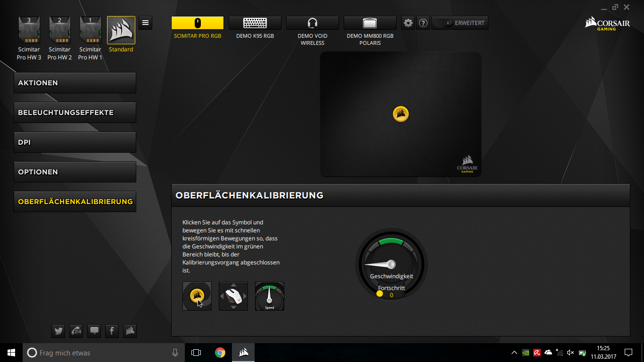
Task: Click the Oberflächenkalibrierung panel heading
Action: click(x=249, y=195)
